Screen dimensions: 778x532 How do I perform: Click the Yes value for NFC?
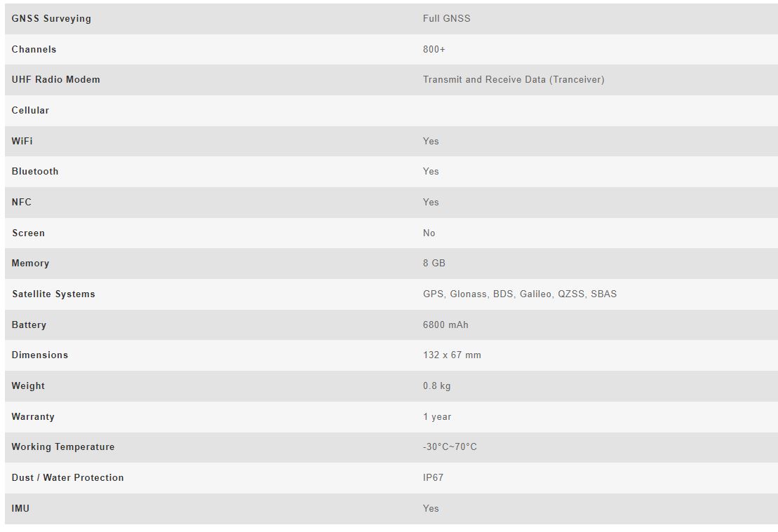pos(431,203)
